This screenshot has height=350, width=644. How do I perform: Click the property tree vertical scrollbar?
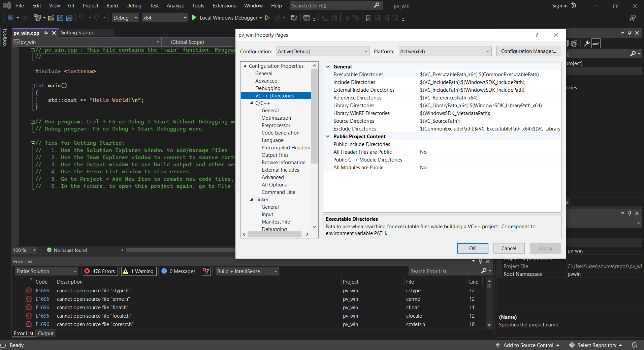pos(314,116)
